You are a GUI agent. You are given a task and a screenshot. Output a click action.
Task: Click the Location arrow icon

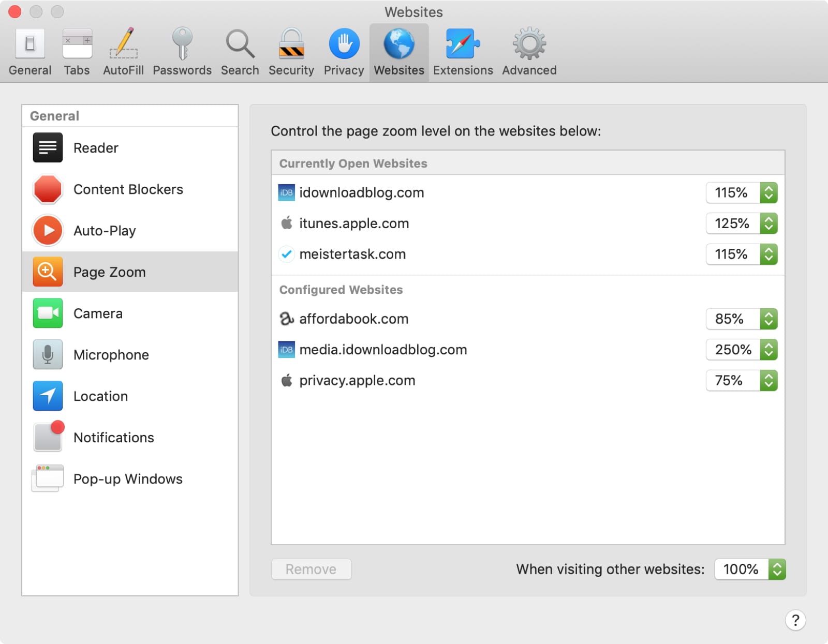click(48, 396)
